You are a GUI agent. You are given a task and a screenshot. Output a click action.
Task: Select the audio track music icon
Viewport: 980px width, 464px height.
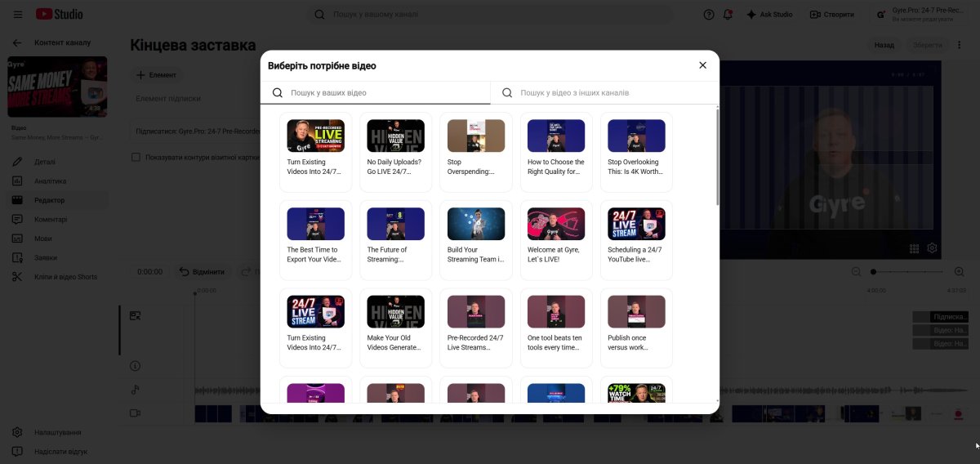[x=136, y=390]
